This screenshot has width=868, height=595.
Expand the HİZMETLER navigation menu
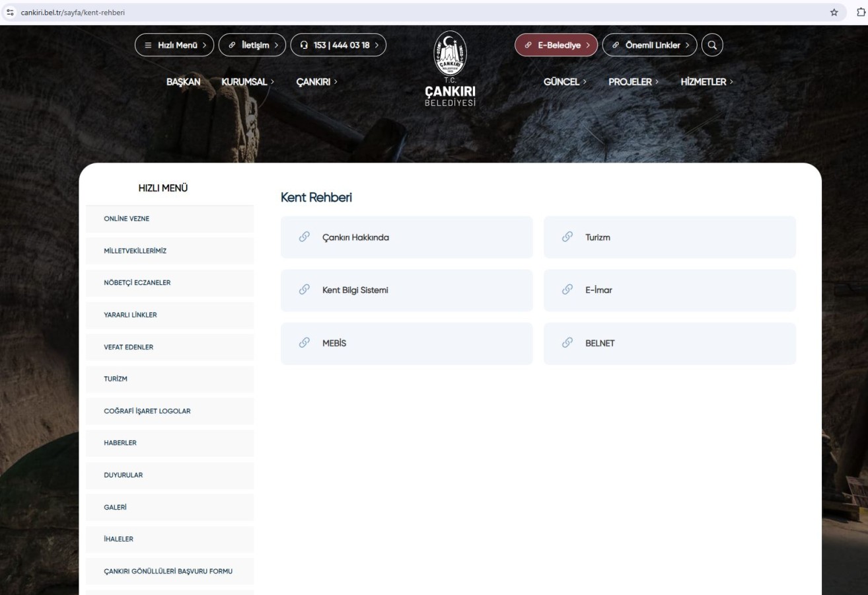pyautogui.click(x=706, y=82)
